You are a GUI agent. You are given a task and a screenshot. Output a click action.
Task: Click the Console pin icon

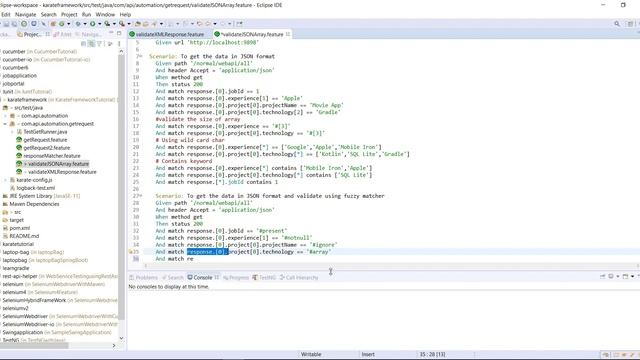pos(602,276)
